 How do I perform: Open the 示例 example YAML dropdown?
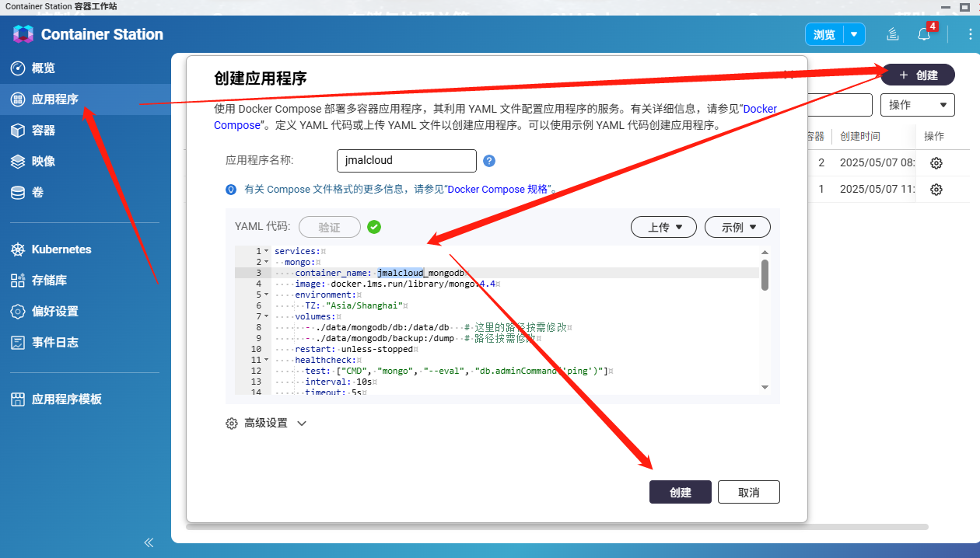point(737,227)
